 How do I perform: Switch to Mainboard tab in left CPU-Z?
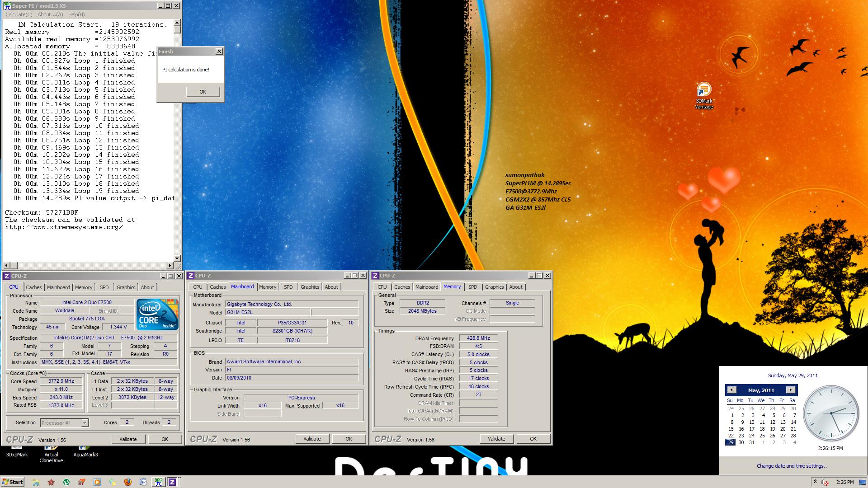58,287
